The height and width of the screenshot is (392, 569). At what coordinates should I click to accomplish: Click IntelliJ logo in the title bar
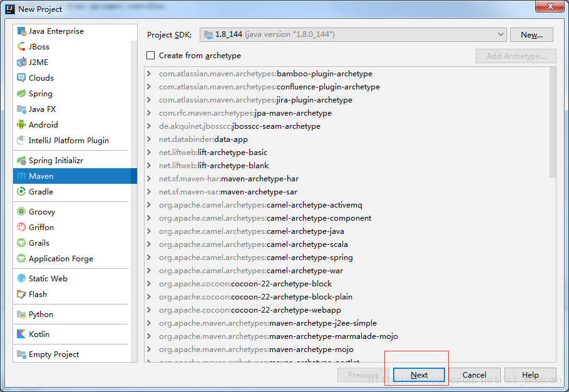click(10, 9)
